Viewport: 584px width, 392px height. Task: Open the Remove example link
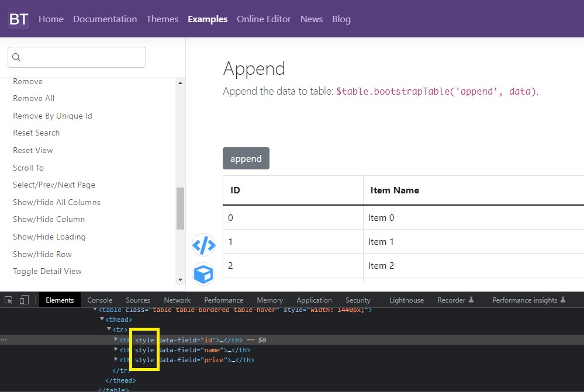point(27,82)
